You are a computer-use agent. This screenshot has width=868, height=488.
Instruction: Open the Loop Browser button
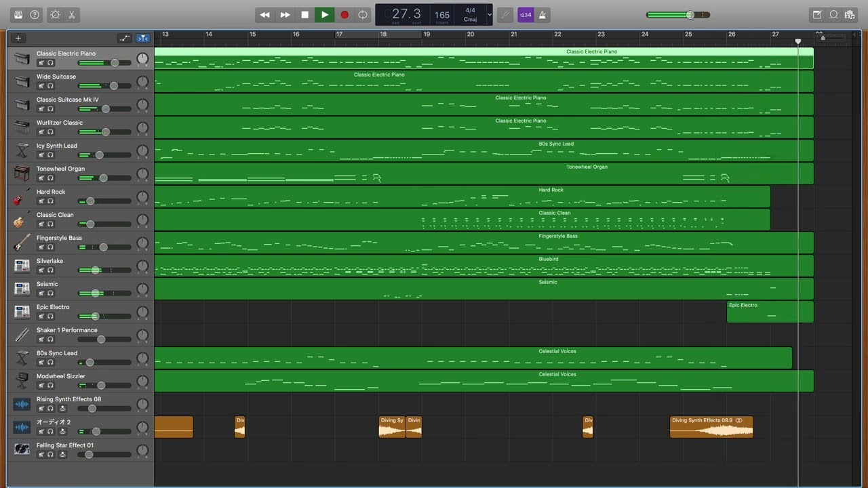[833, 14]
